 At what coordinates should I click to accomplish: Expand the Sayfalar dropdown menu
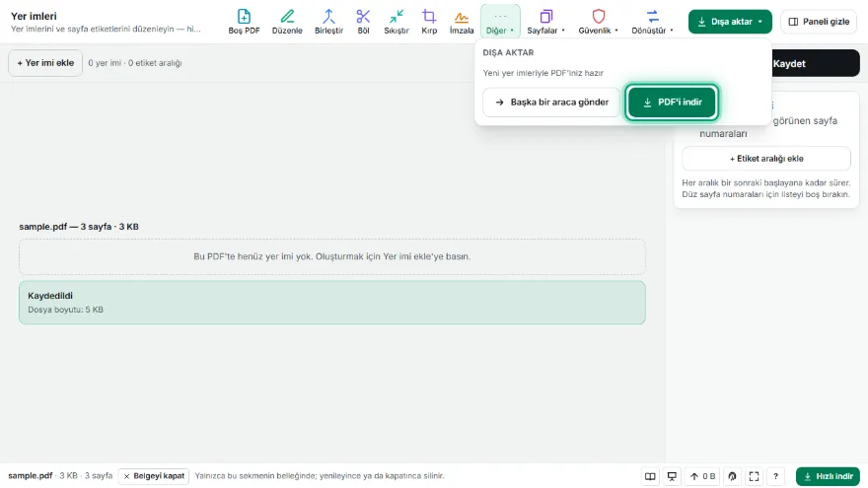coord(545,22)
